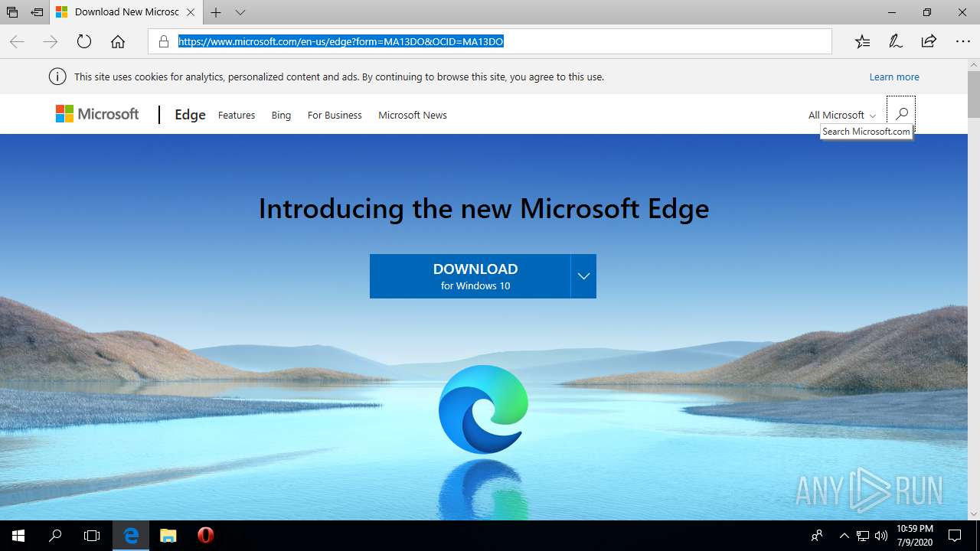Click the Share page icon
This screenshot has width=980, height=551.
click(929, 41)
